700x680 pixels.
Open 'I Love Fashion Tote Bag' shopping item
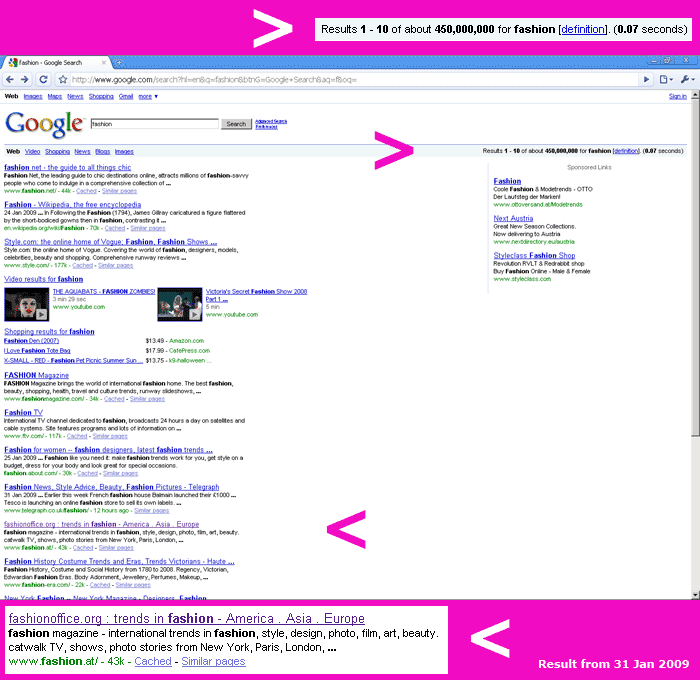(x=37, y=350)
